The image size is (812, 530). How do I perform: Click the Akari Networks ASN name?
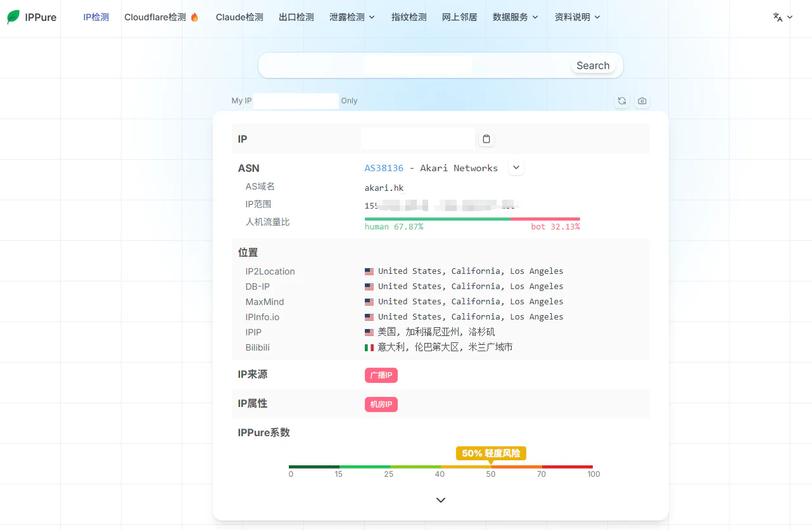[x=459, y=168]
